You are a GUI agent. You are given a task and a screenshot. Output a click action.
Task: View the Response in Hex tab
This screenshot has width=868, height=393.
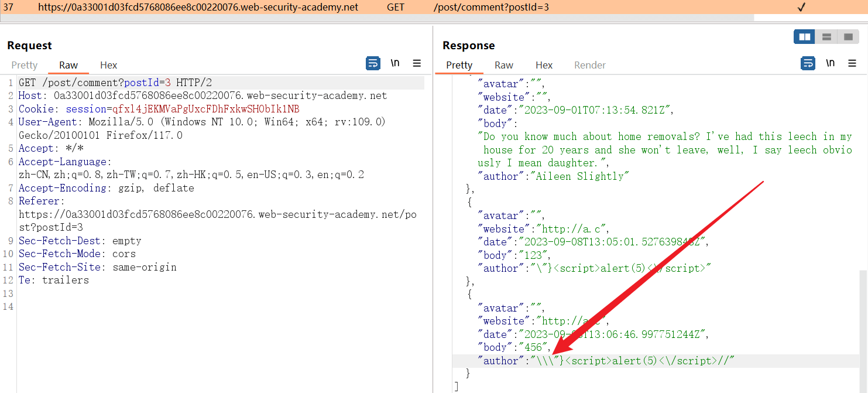[x=544, y=65]
